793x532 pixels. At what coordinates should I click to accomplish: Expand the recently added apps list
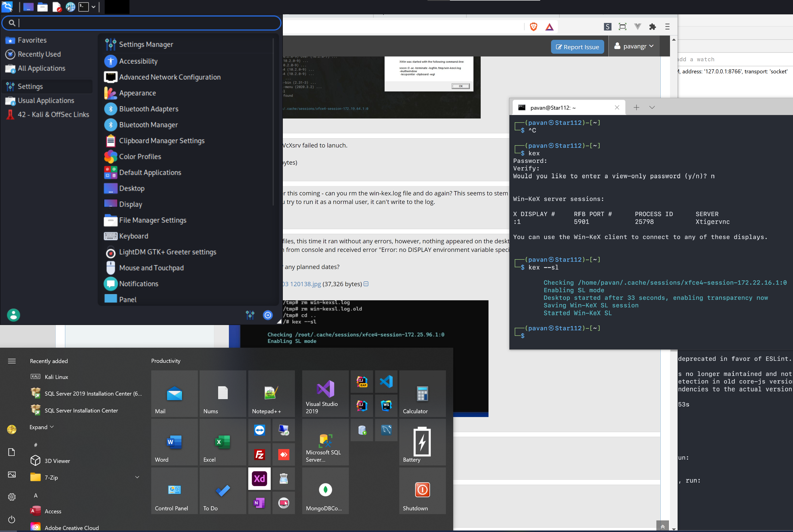(x=41, y=427)
